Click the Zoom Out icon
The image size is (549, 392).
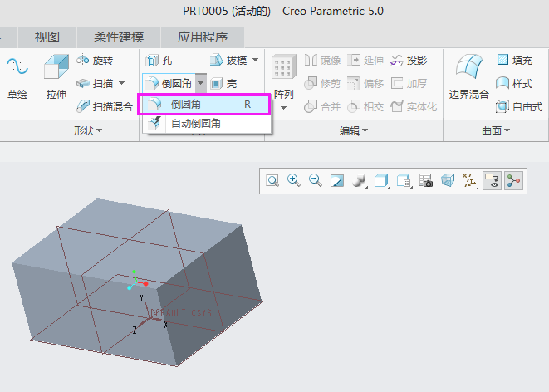[x=316, y=180]
